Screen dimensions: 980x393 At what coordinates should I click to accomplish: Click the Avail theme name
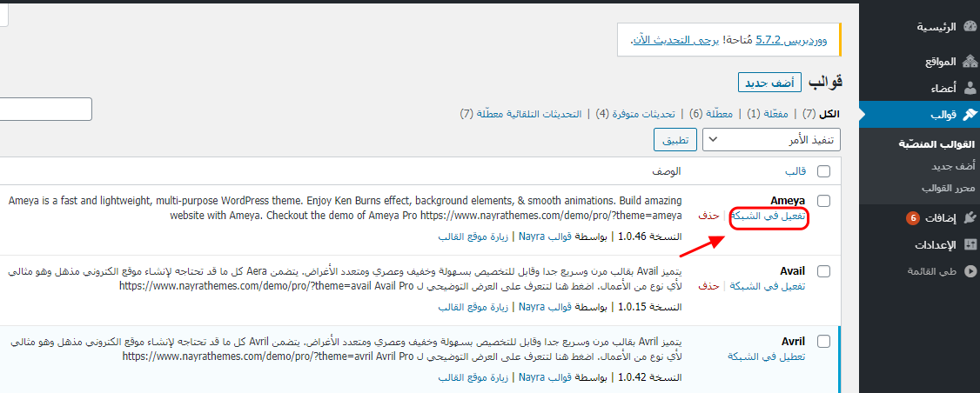coord(793,271)
